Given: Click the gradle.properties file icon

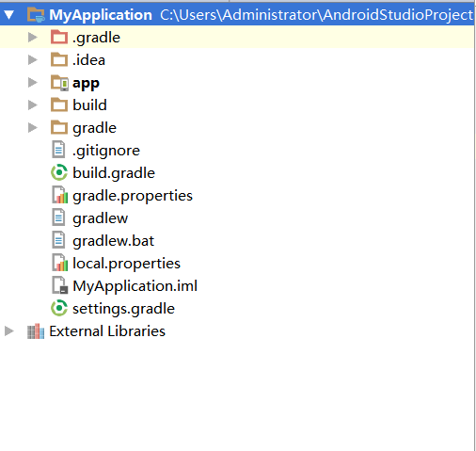Looking at the screenshot, I should [60, 195].
